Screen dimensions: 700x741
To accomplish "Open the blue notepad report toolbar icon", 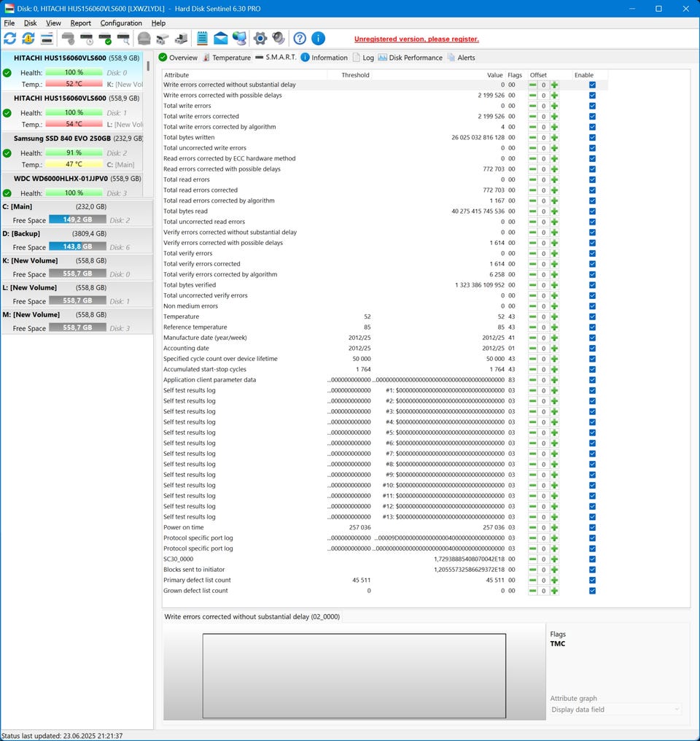I will click(x=202, y=38).
